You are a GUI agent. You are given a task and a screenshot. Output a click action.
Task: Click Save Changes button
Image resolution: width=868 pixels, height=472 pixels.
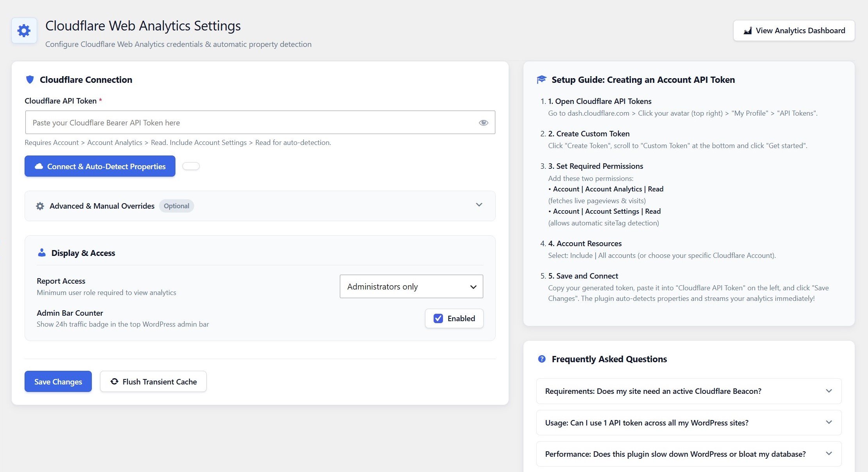58,381
